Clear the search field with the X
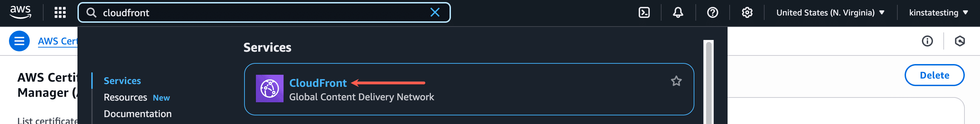The width and height of the screenshot is (980, 124). [435, 12]
